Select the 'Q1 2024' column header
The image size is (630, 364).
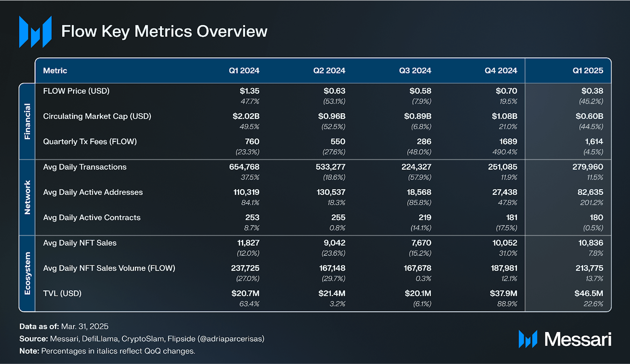pos(244,71)
